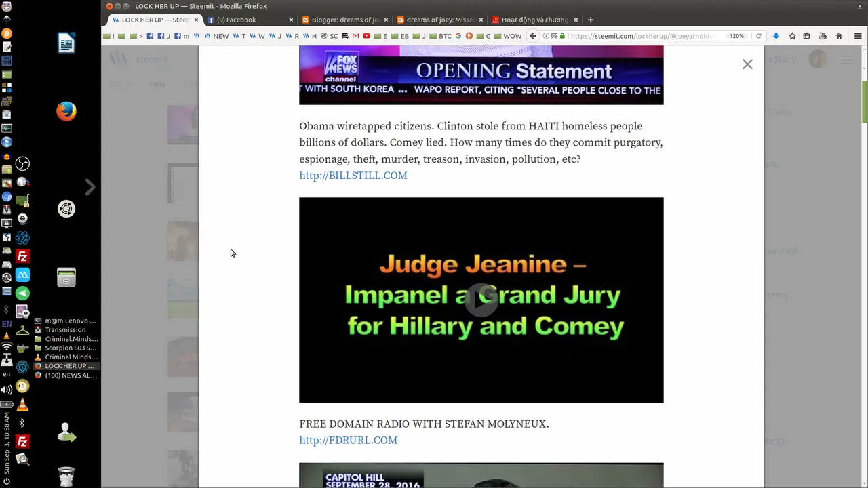Go to Firefox home page icon
The image size is (868, 488).
click(839, 36)
